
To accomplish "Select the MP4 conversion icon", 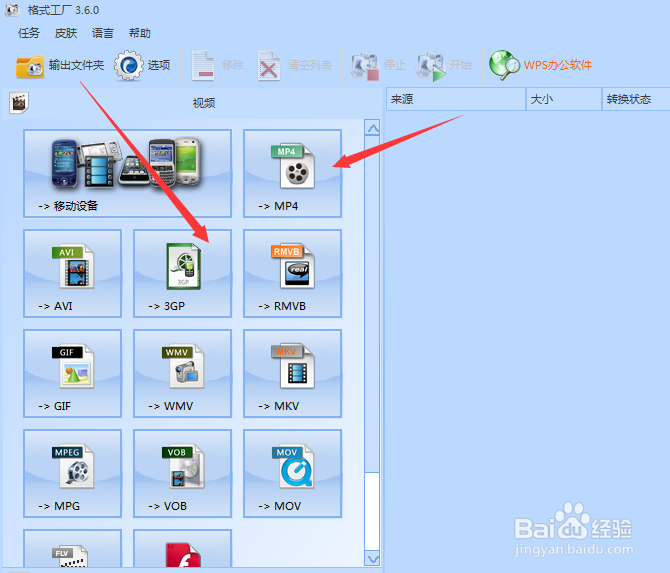I will point(292,173).
